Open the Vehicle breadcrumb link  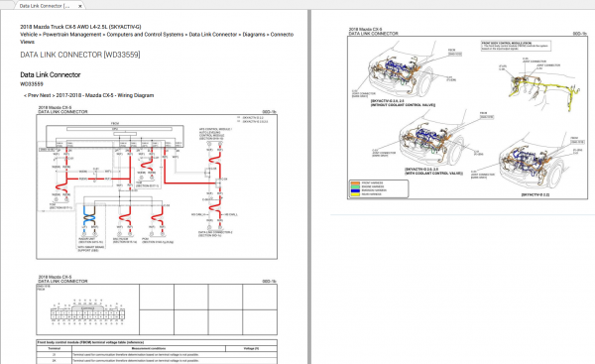click(x=29, y=35)
